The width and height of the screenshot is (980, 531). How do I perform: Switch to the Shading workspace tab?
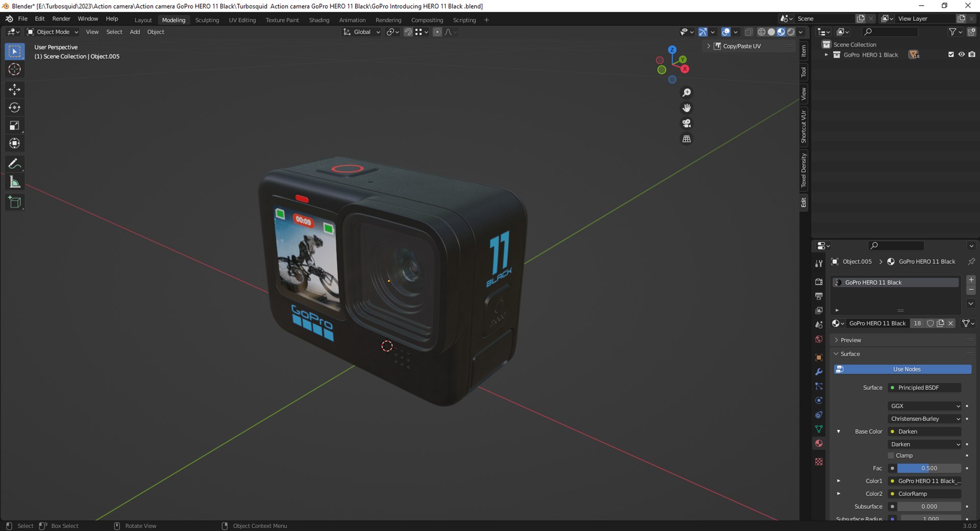pyautogui.click(x=319, y=20)
